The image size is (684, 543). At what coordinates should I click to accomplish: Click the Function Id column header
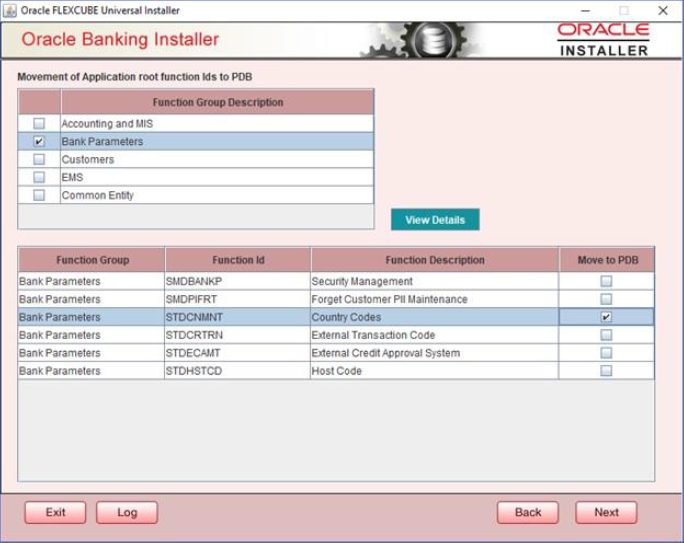[238, 260]
